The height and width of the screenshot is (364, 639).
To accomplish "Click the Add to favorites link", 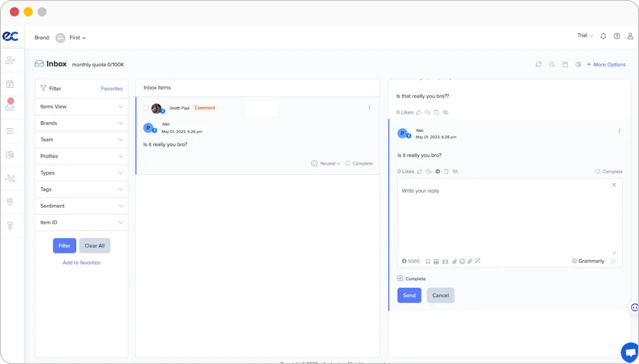I will click(81, 262).
